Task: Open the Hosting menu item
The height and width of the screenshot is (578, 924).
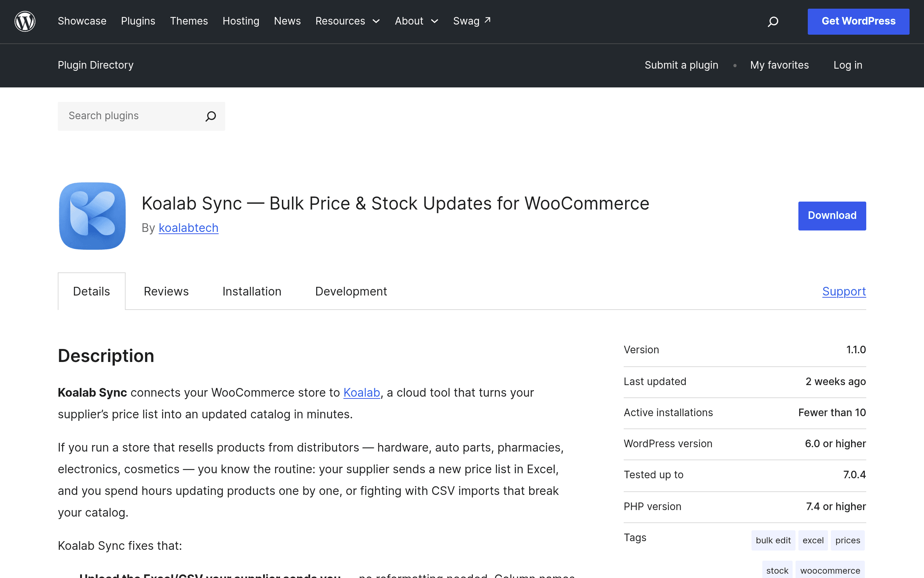Action: tap(241, 21)
